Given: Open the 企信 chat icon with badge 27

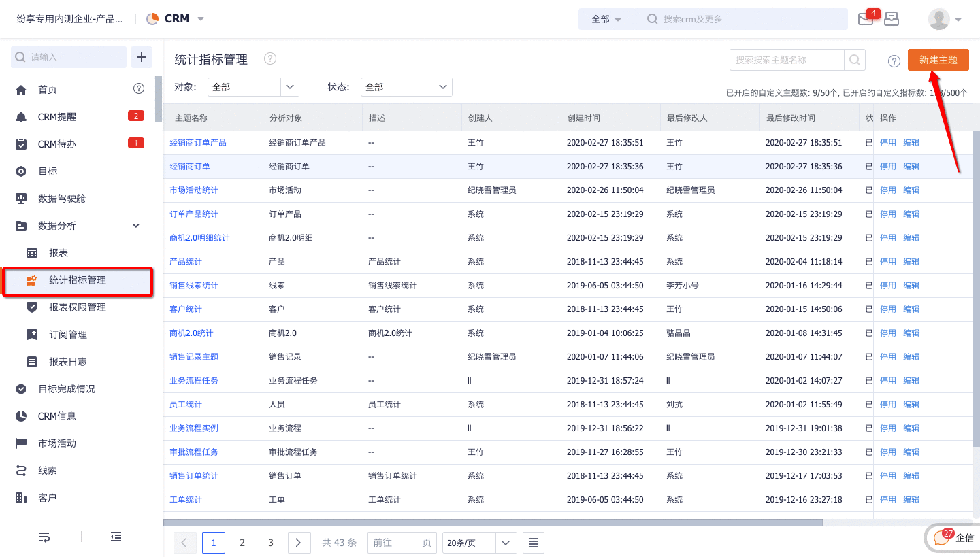Looking at the screenshot, I should 942,538.
